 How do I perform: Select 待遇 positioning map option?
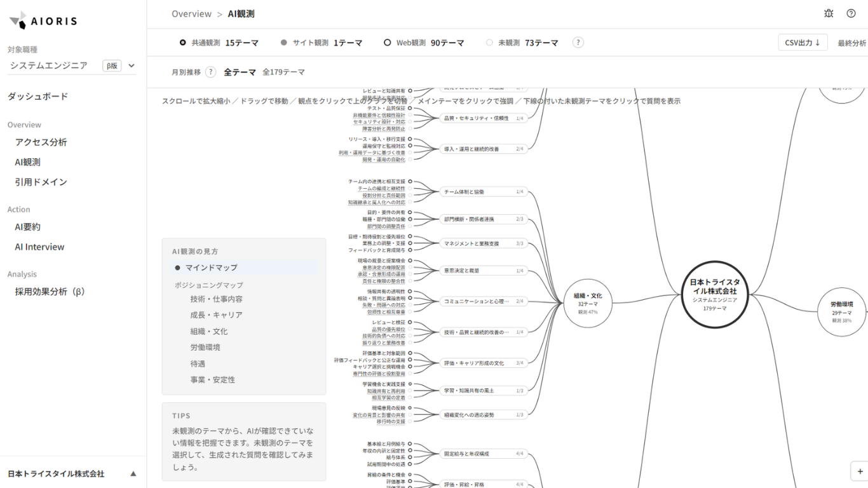tap(198, 364)
